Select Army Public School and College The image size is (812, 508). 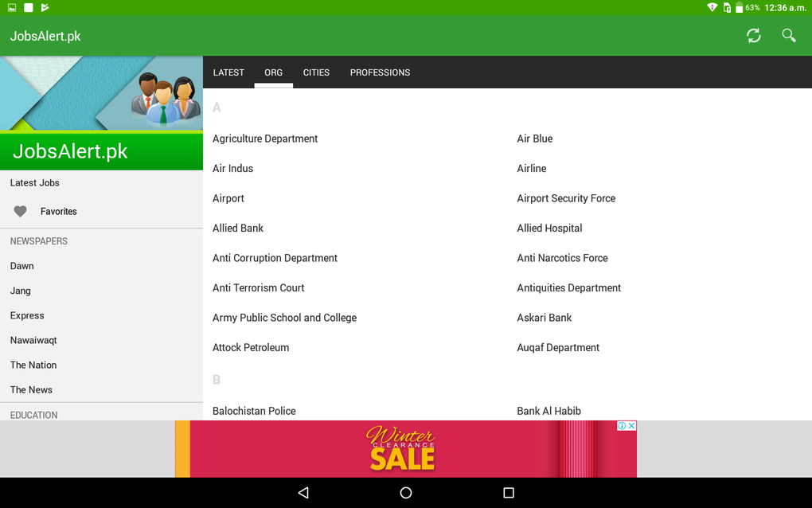coord(284,318)
